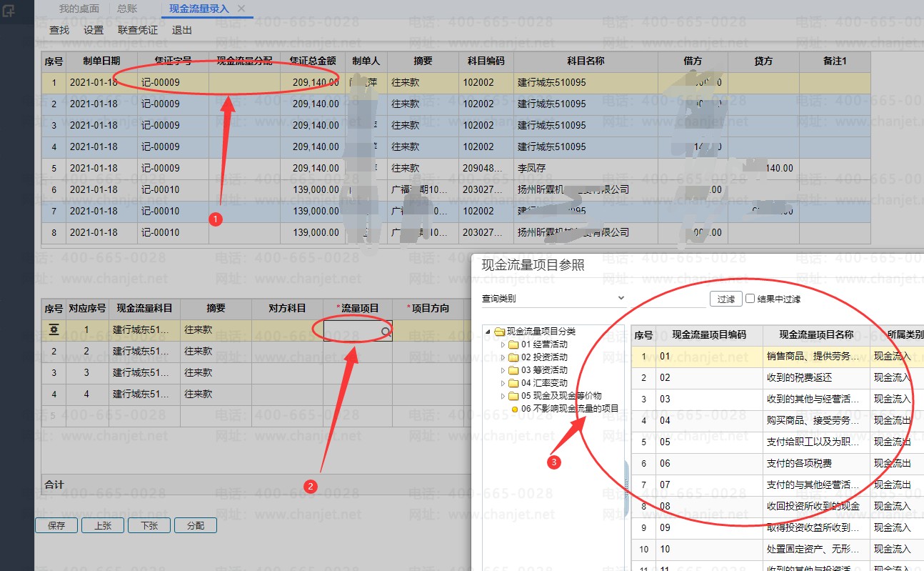Click the 分配 button
Image resolution: width=924 pixels, height=571 pixels.
(195, 525)
